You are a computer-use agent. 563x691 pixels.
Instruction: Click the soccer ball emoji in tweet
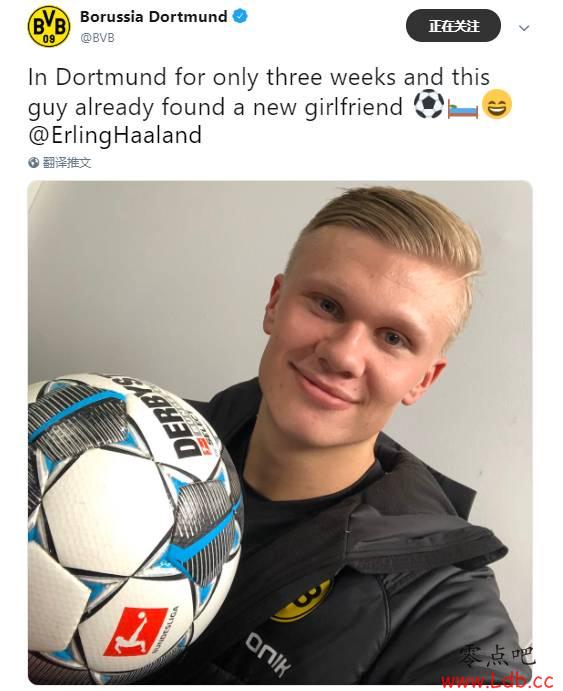[x=429, y=105]
